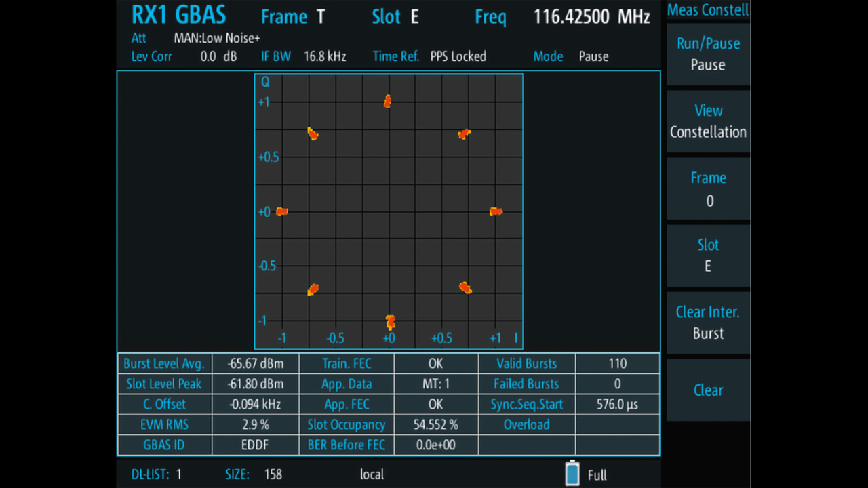Click the constellation point at I -1
Screen dimensions: 868x488
(x=282, y=211)
